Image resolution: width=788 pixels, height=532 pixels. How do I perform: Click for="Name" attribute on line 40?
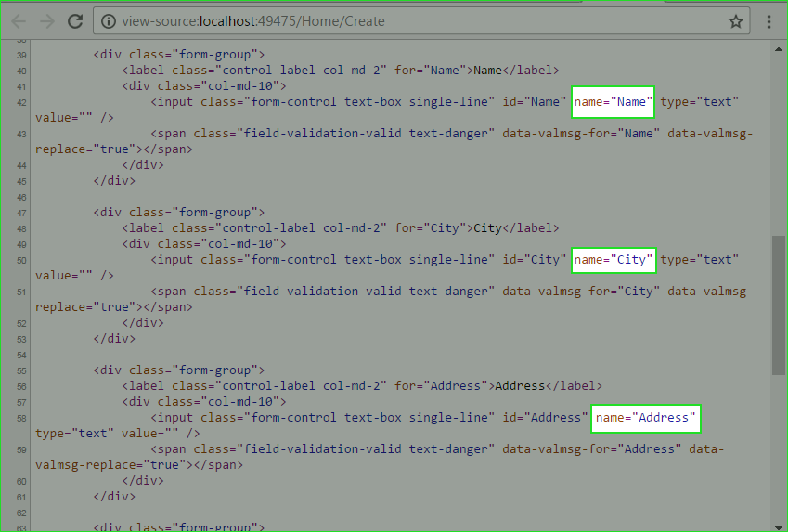[x=430, y=71]
